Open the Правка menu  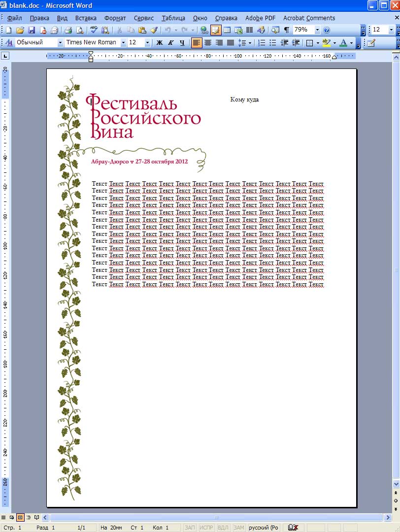pos(39,18)
